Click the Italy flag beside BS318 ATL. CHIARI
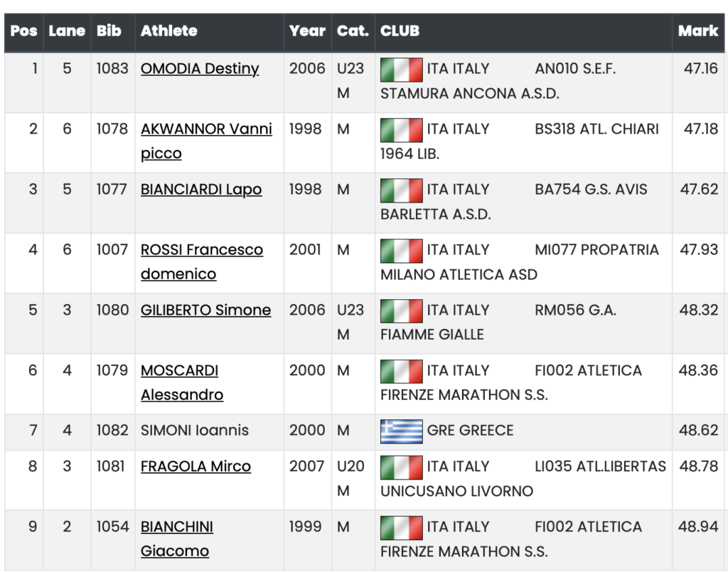Screen dimensions: 728x572 (402, 130)
